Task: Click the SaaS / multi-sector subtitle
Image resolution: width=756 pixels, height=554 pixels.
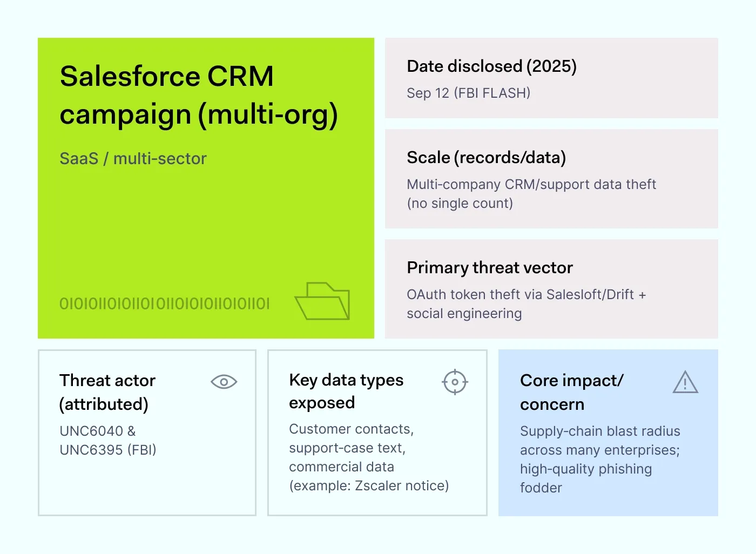Action: [133, 159]
